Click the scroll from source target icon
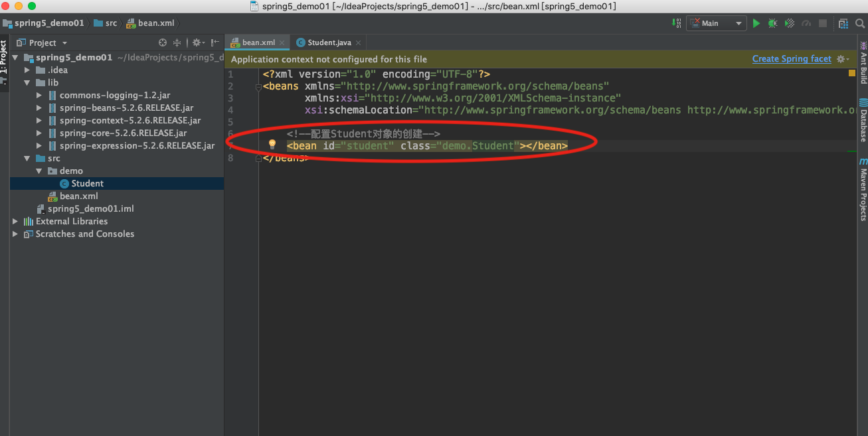 [x=162, y=42]
